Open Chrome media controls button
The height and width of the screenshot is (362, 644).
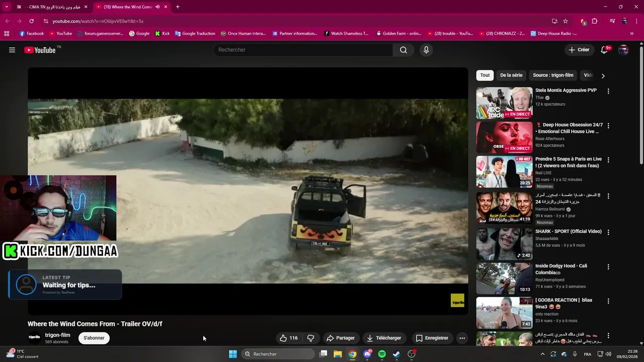click(x=612, y=21)
